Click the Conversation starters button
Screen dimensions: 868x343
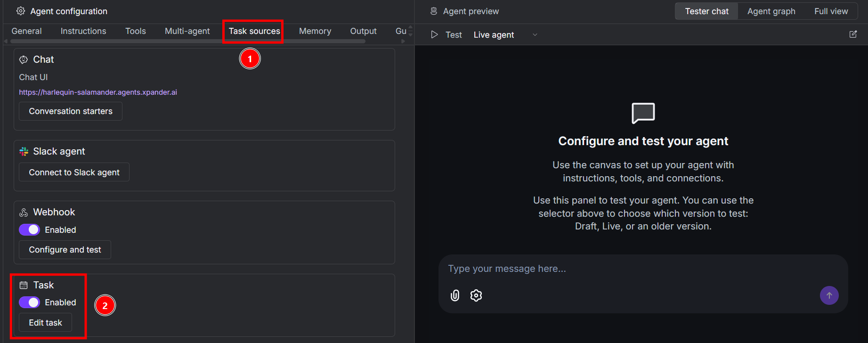point(71,111)
